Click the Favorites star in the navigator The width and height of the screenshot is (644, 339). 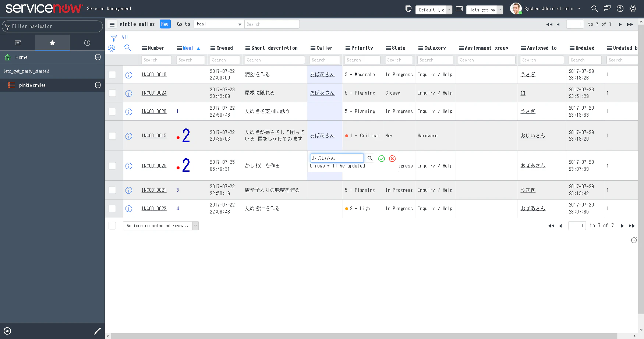[52, 43]
